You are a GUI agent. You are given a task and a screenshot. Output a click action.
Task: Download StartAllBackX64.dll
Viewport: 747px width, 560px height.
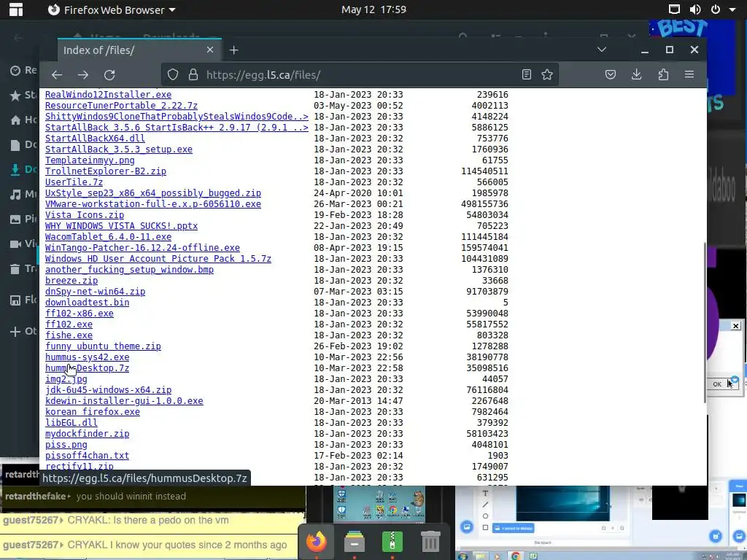(95, 139)
